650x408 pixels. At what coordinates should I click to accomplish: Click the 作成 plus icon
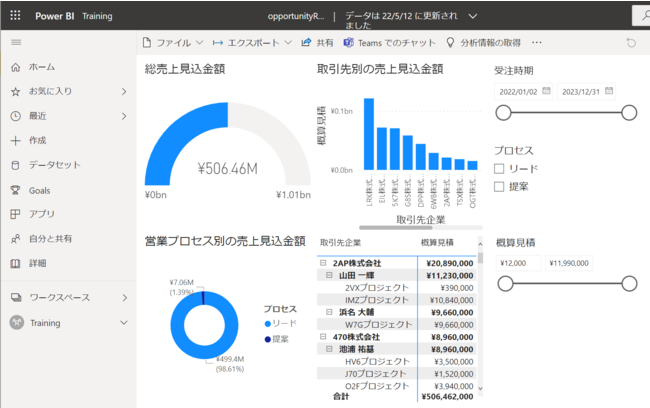point(15,140)
